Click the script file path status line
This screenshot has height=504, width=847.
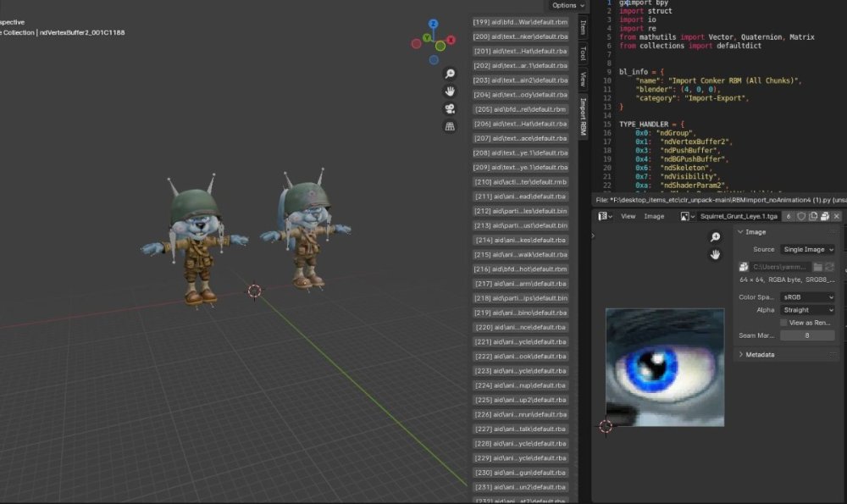click(721, 200)
